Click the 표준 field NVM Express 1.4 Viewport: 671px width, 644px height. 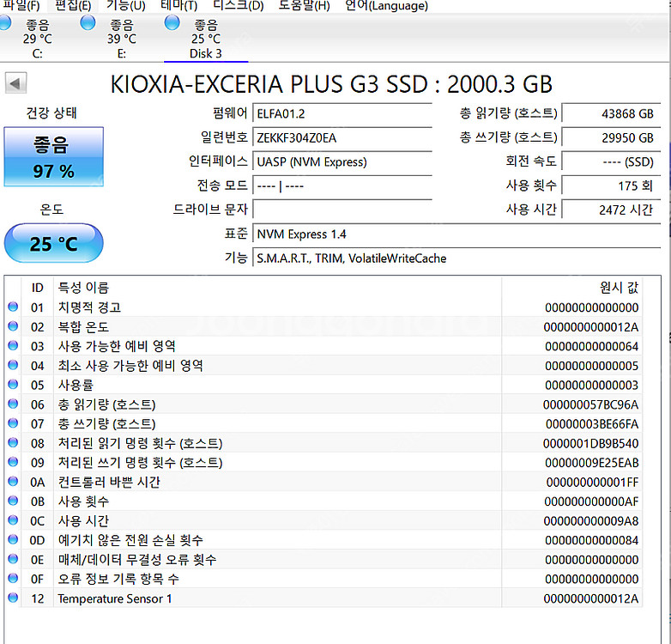click(x=456, y=234)
